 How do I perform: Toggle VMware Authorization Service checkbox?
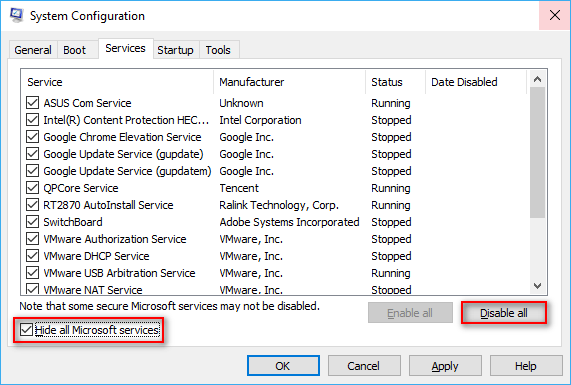click(x=32, y=239)
